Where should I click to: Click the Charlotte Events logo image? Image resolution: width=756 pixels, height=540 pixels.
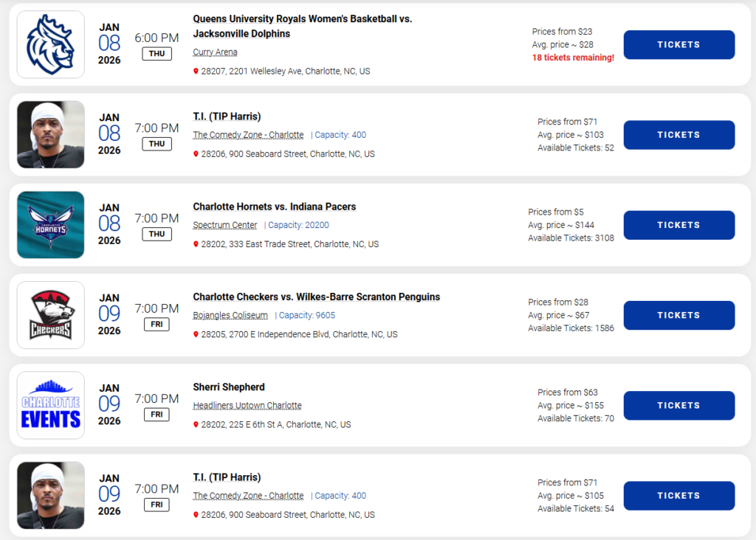50,405
